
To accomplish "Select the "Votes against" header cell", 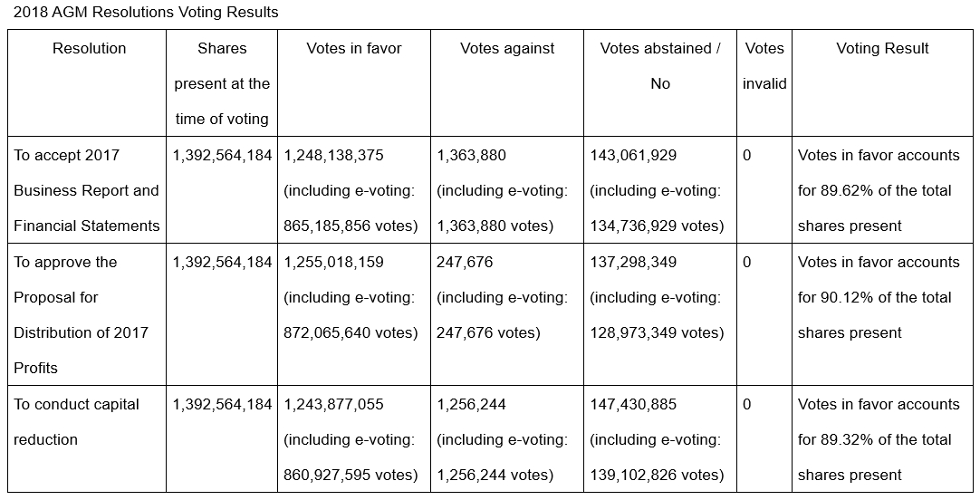I will [506, 49].
